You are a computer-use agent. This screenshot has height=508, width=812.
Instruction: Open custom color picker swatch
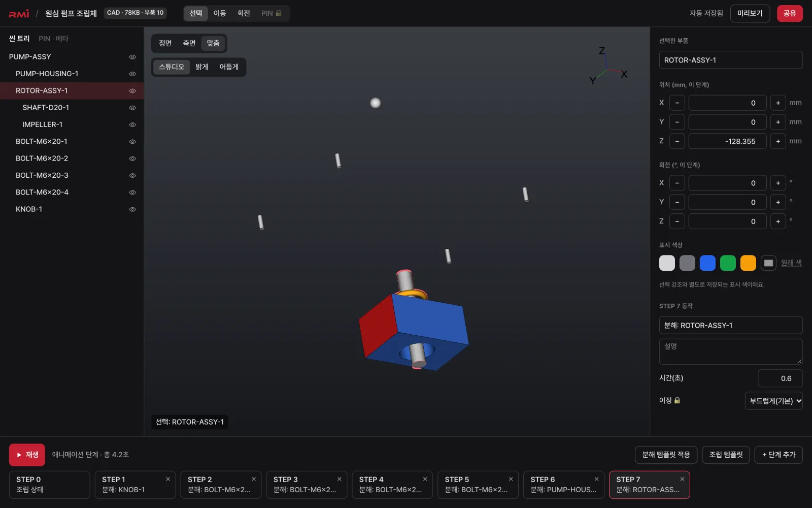[768, 263]
